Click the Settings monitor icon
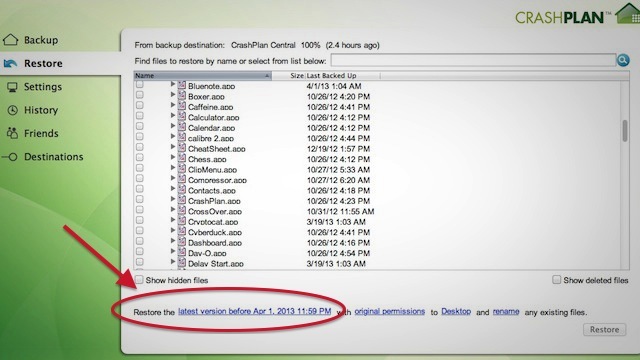The image size is (640, 360). 12,87
